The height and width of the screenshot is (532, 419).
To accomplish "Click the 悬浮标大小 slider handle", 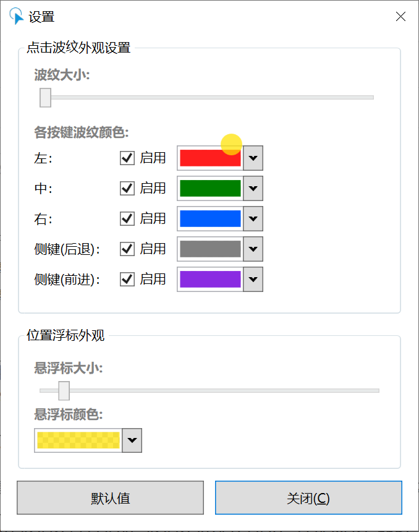I will point(64,391).
